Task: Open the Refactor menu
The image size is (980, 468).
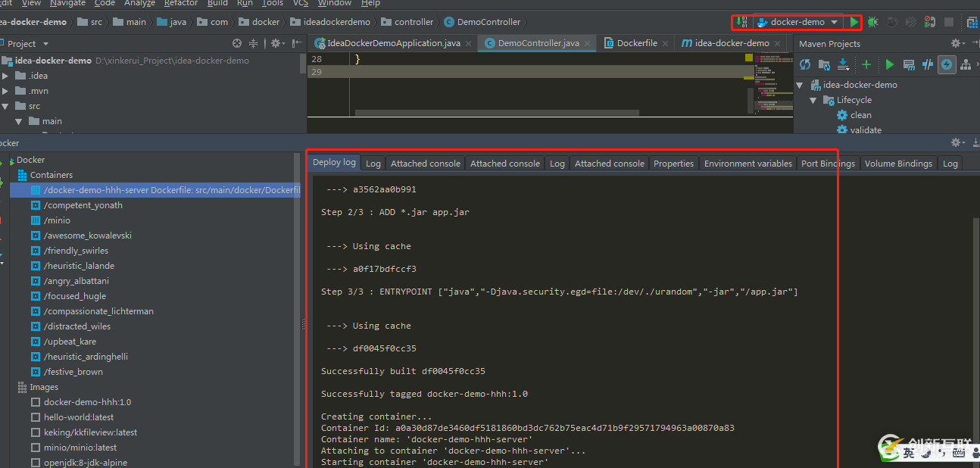Action: (x=181, y=3)
